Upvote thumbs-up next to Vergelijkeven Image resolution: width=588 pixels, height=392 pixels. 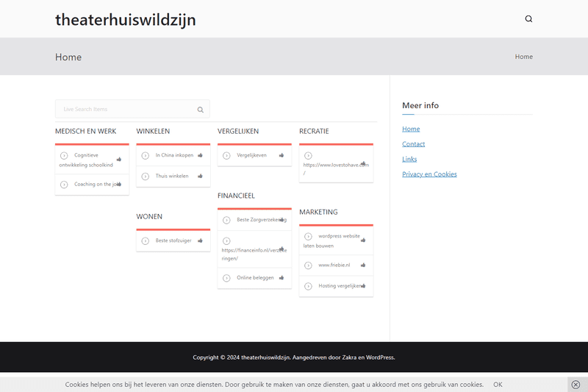(282, 155)
